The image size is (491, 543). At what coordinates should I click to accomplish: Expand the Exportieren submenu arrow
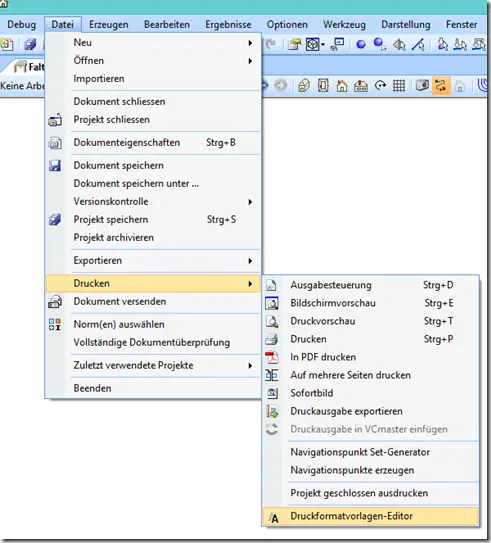[250, 261]
